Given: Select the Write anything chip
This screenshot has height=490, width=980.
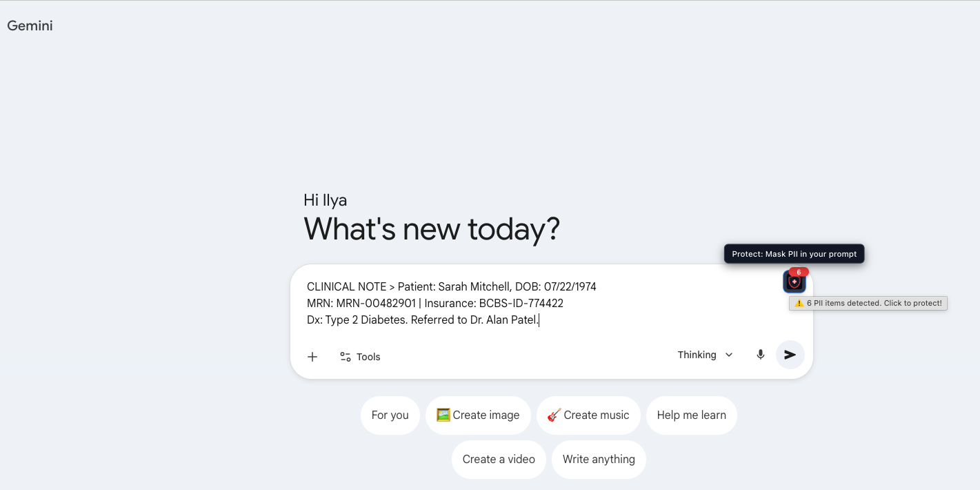Looking at the screenshot, I should click(599, 460).
